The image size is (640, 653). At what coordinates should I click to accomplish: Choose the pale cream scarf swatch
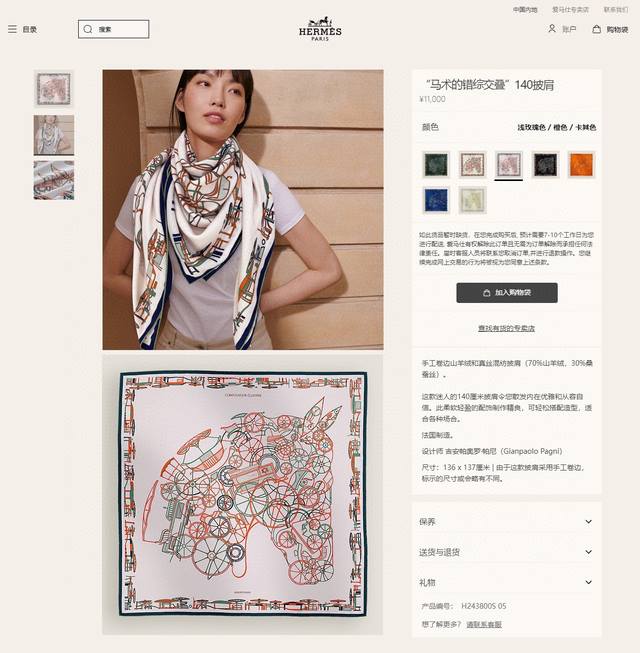pyautogui.click(x=472, y=200)
